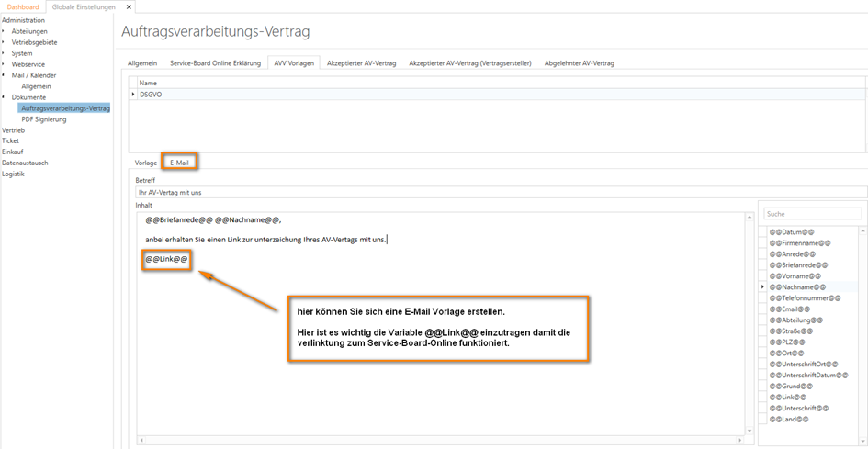Expand the Abteilungen tree node

4,31
